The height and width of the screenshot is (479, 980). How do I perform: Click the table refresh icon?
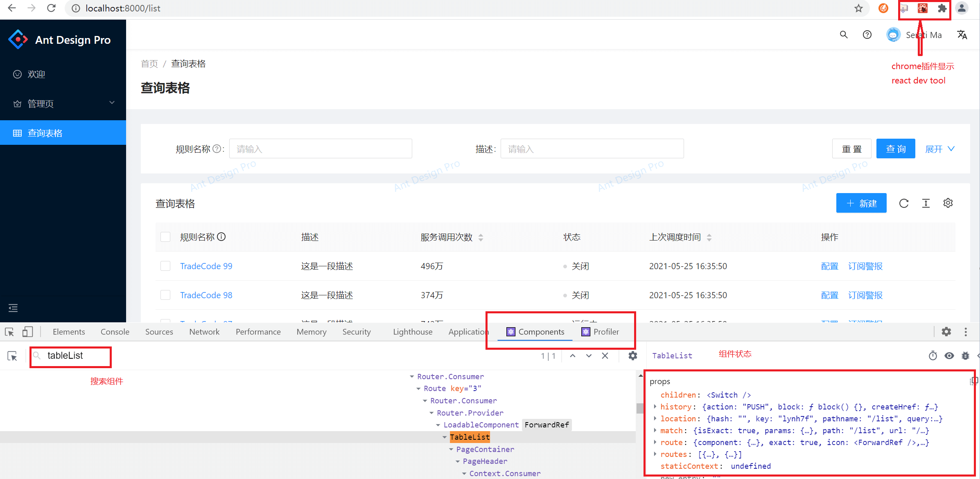coord(903,203)
